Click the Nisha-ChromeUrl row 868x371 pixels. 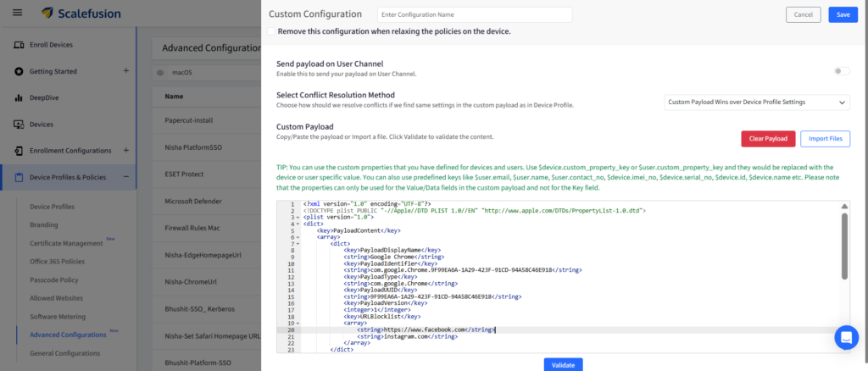(x=206, y=282)
